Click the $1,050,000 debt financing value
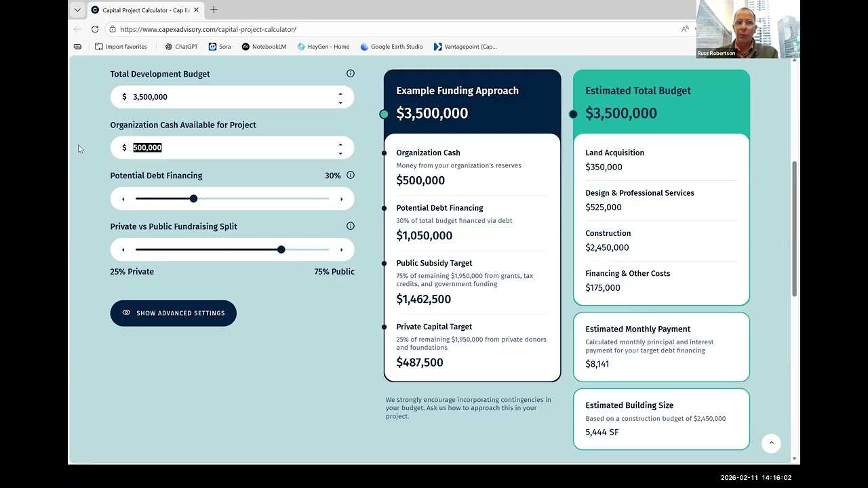 pyautogui.click(x=425, y=236)
